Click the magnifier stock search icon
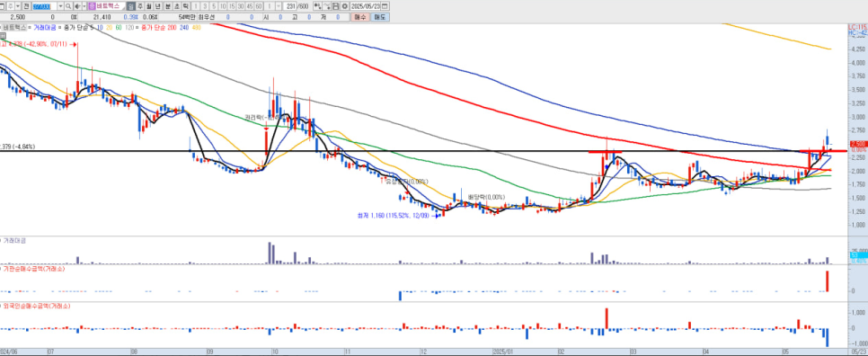This screenshot has width=868, height=356. 68,6
